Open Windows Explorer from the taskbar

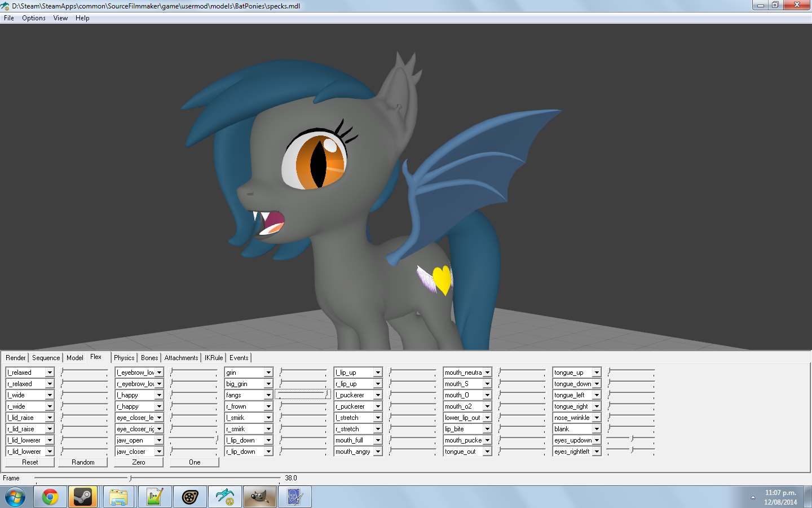click(x=118, y=497)
